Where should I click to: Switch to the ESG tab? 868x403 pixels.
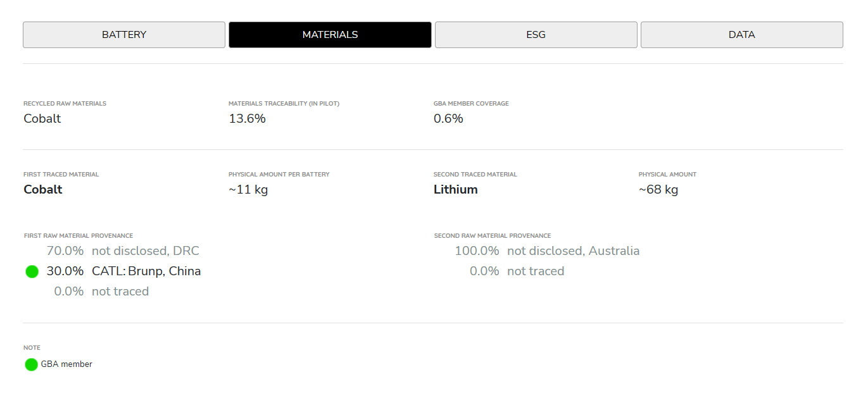tap(536, 35)
